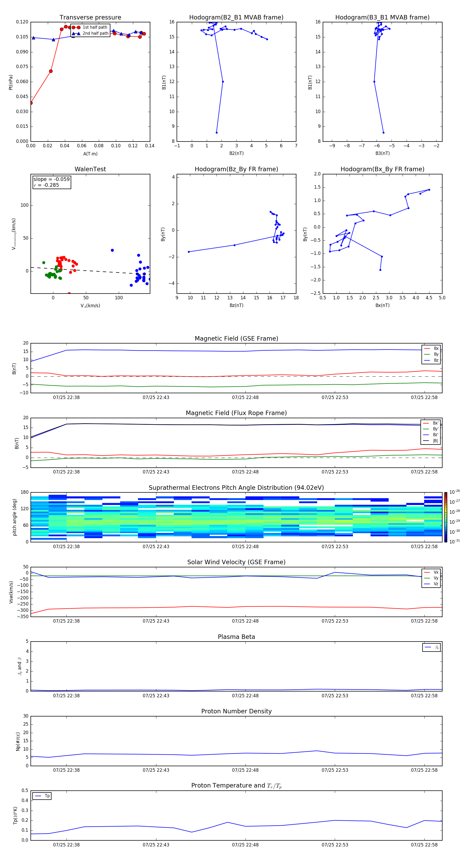Image resolution: width=473 pixels, height=868 pixels.
Task: Click the "Pt(nPa)" y-axis label
Action: point(11,82)
